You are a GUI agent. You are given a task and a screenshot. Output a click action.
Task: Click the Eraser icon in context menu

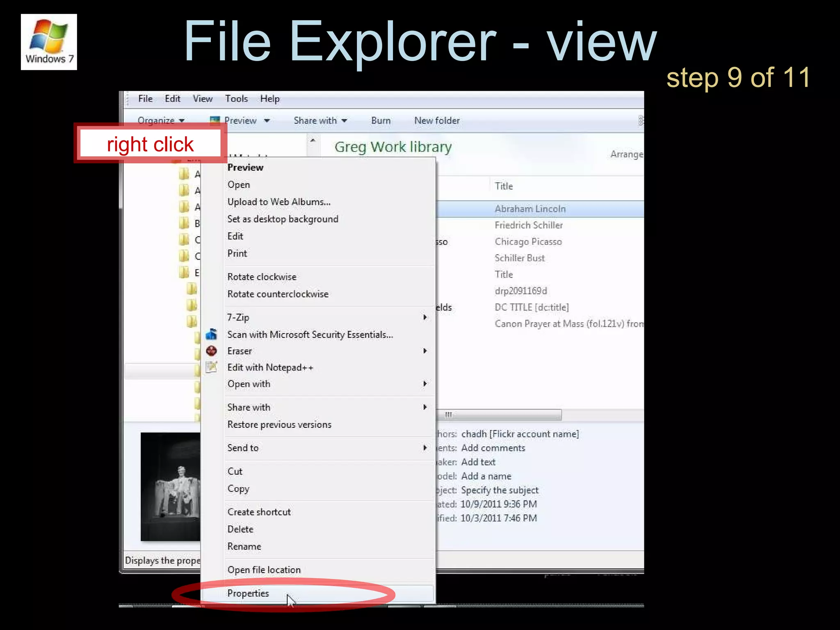pos(211,351)
